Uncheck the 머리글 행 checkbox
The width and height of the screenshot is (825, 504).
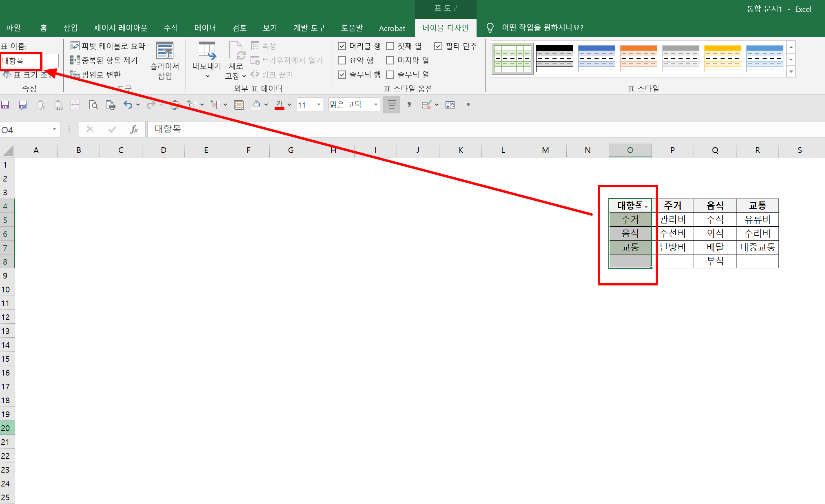[x=342, y=46]
